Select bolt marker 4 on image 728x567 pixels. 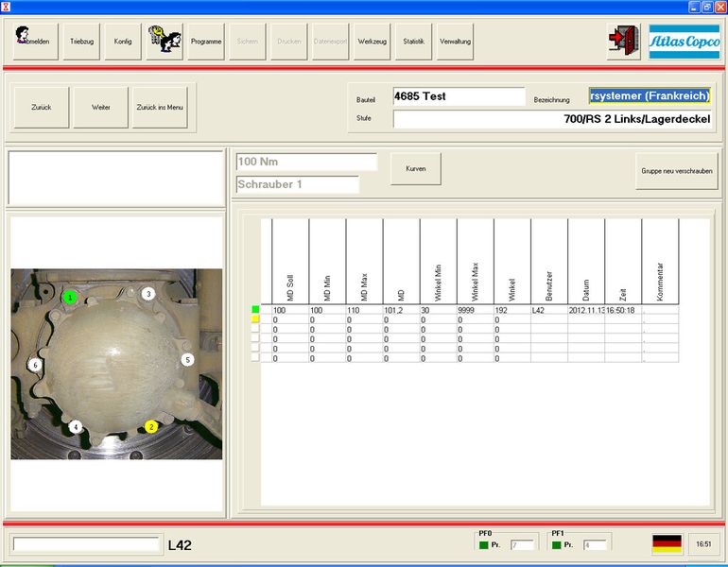pyautogui.click(x=76, y=427)
